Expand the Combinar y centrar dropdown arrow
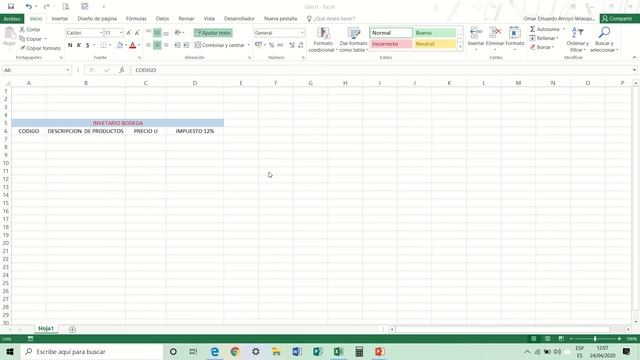This screenshot has width=640, height=360. coord(248,45)
